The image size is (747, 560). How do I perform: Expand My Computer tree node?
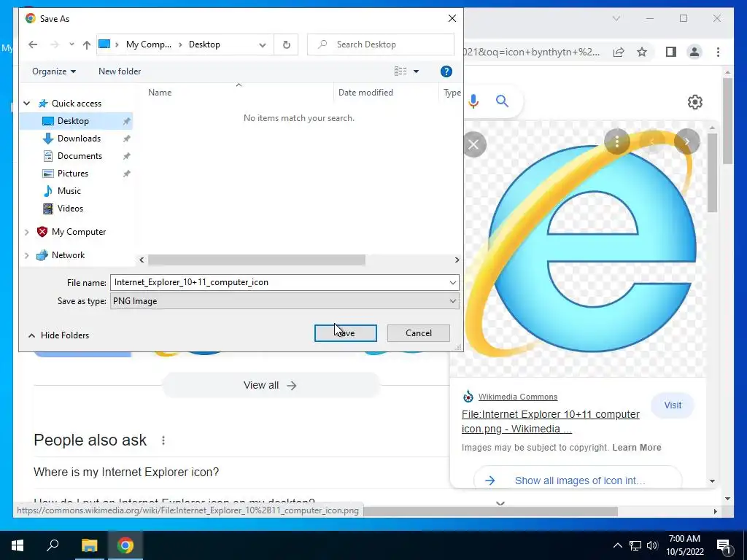click(27, 232)
